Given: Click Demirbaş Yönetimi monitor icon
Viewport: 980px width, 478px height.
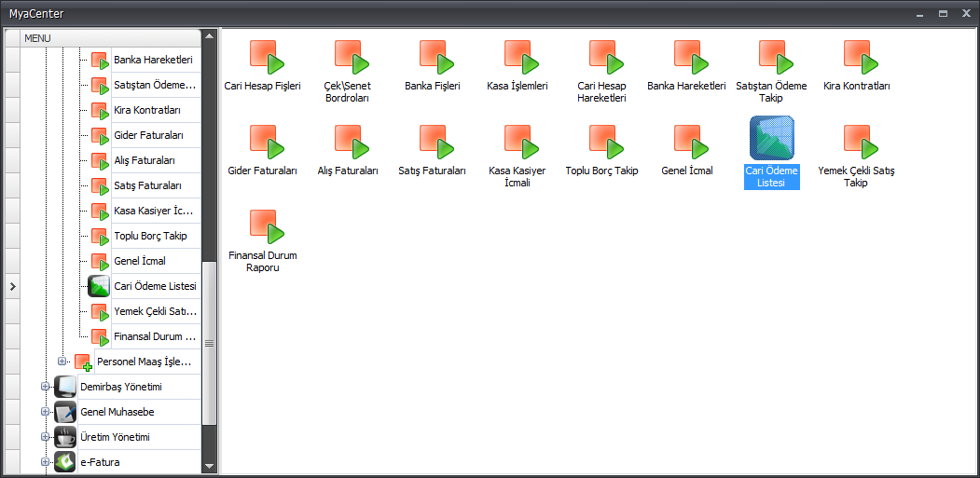Looking at the screenshot, I should click(x=65, y=387).
